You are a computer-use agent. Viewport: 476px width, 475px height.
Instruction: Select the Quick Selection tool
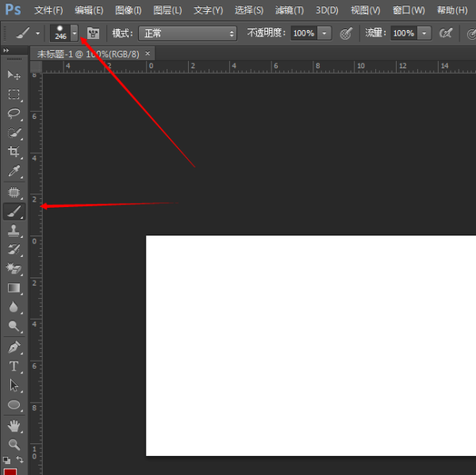coord(14,133)
